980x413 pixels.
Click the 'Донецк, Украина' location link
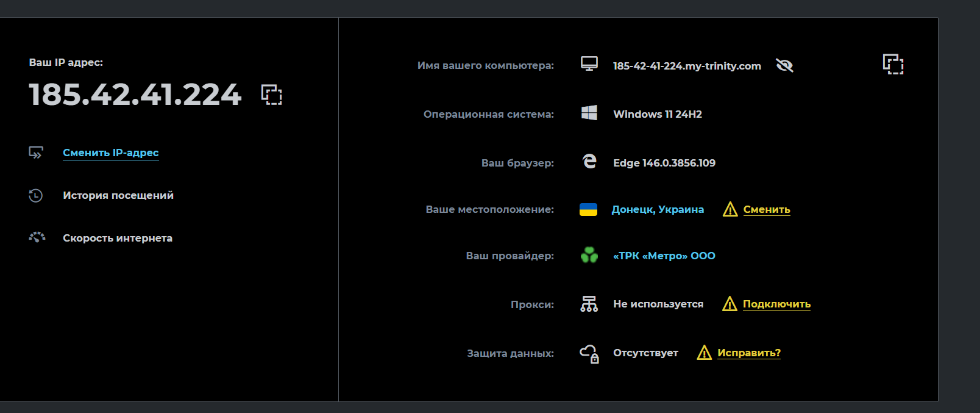(x=658, y=209)
